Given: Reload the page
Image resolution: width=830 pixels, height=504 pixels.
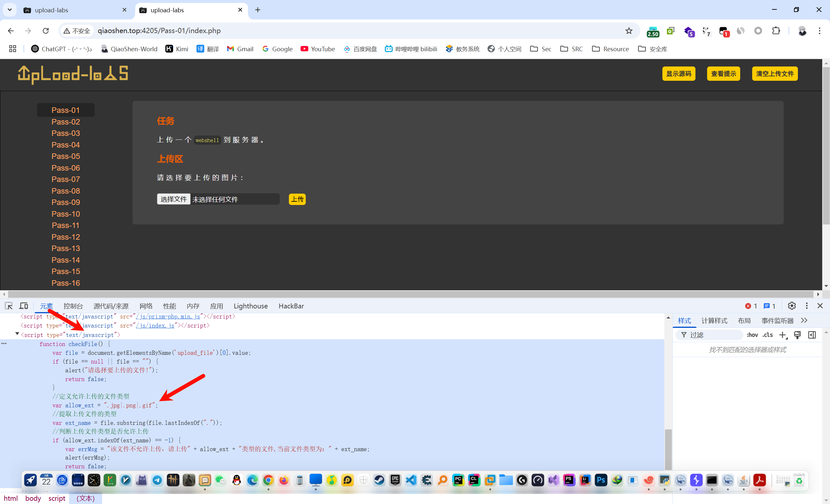Looking at the screenshot, I should tap(46, 31).
